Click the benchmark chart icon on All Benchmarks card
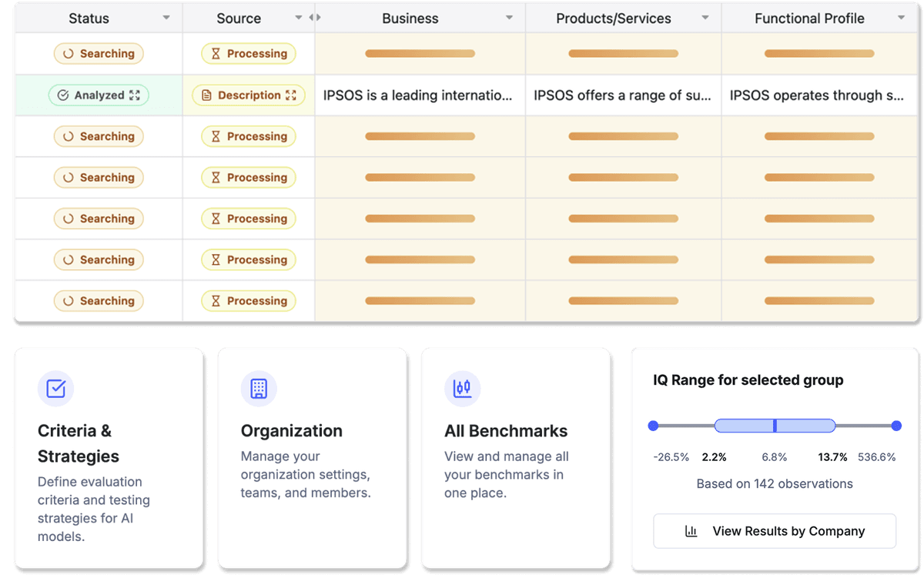924x588 pixels. 462,389
